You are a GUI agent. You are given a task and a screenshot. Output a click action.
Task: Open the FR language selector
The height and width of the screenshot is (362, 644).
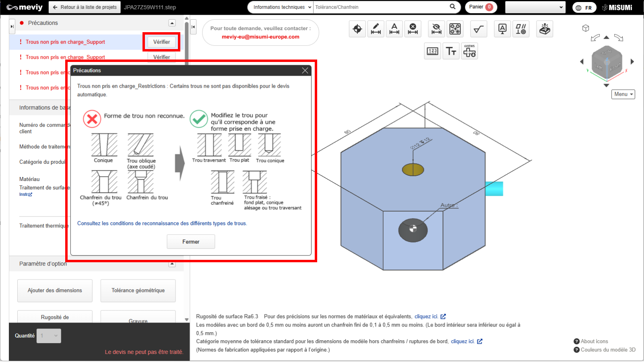(584, 8)
